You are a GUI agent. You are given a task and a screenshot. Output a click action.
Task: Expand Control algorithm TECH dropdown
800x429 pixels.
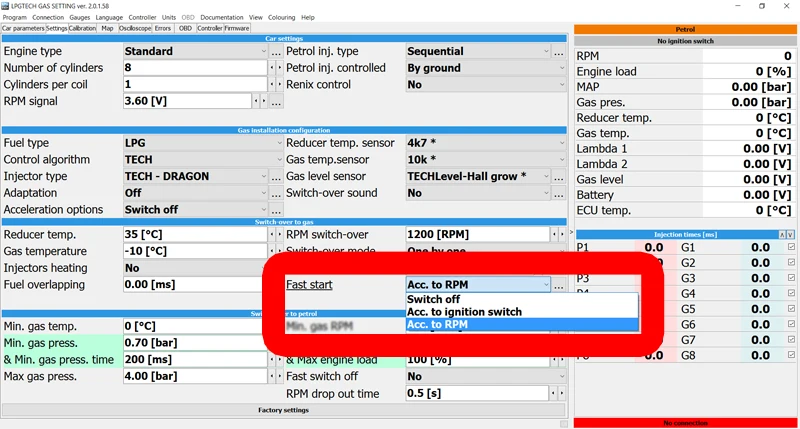(x=279, y=160)
